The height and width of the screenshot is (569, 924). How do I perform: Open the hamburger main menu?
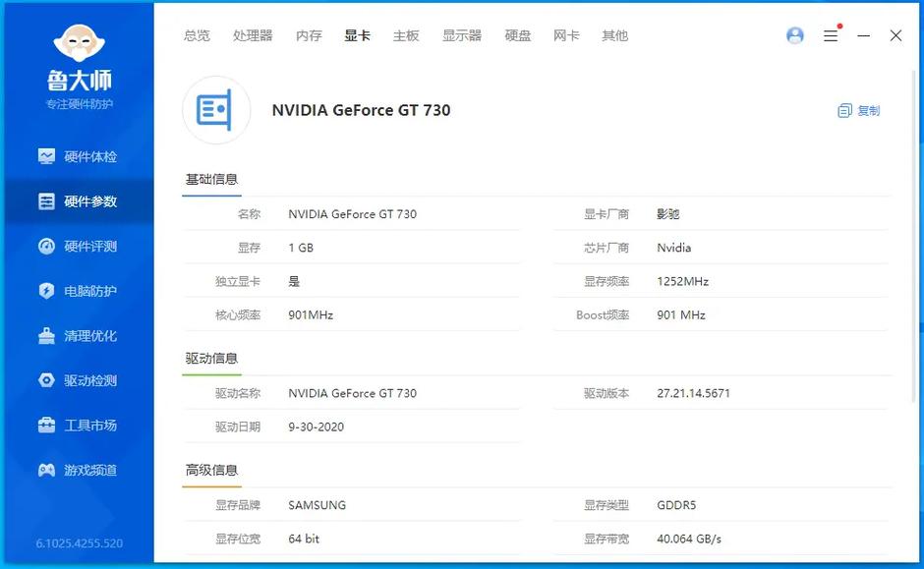pyautogui.click(x=831, y=35)
